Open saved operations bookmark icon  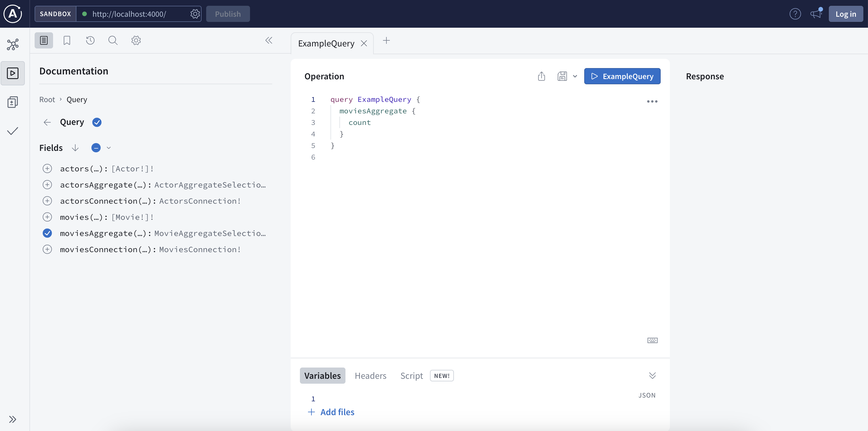67,40
